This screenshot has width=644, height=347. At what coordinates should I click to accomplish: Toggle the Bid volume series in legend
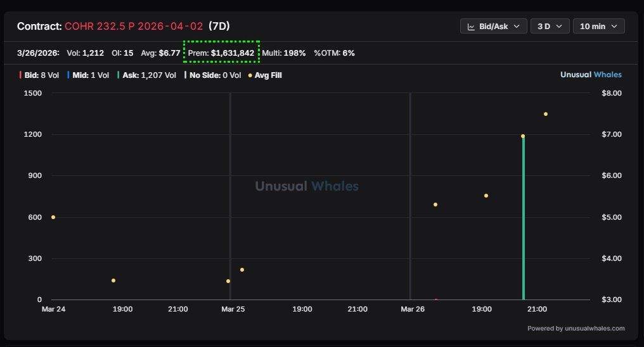tap(39, 75)
